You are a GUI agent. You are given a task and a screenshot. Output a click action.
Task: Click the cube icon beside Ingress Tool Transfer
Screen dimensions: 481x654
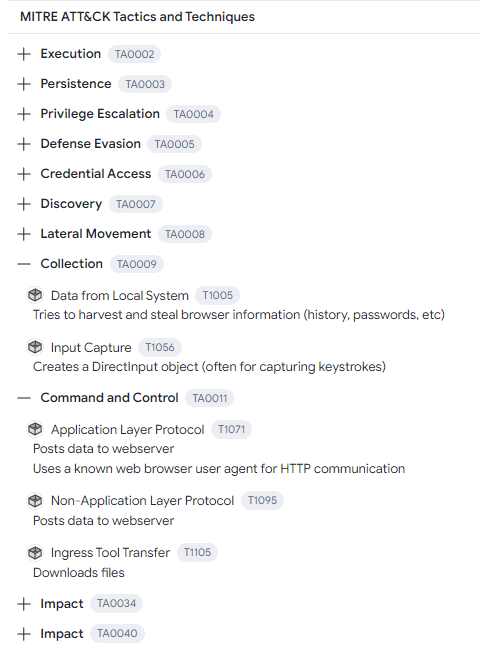coord(35,553)
